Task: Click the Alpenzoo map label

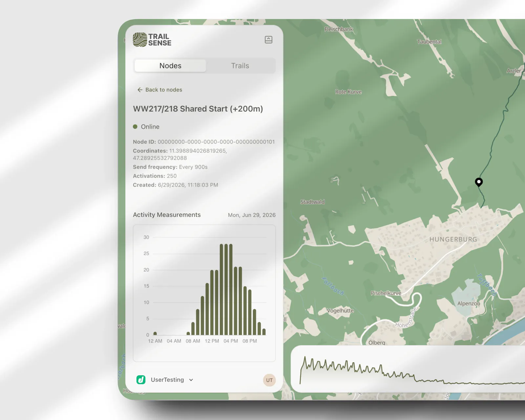Action: point(469,304)
